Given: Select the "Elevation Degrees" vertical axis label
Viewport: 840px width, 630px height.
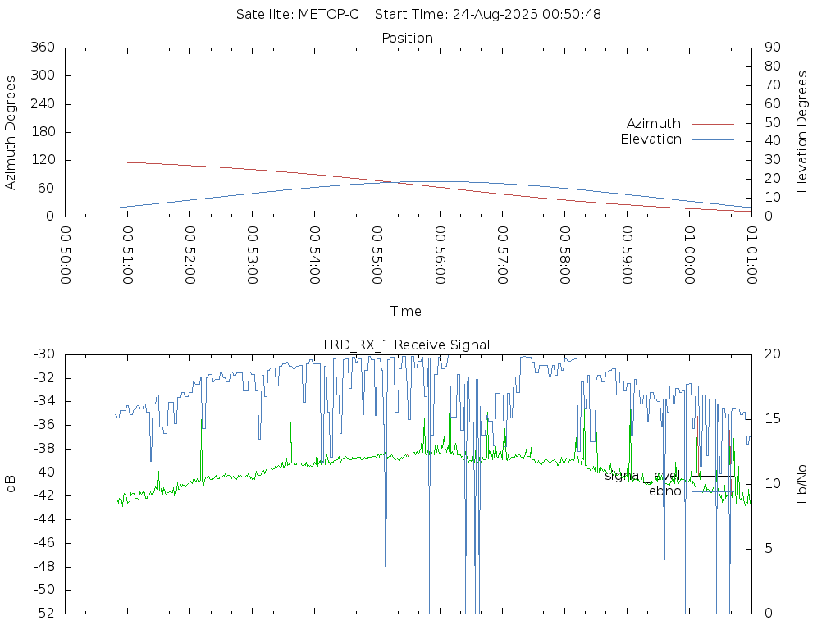Looking at the screenshot, I should [802, 132].
